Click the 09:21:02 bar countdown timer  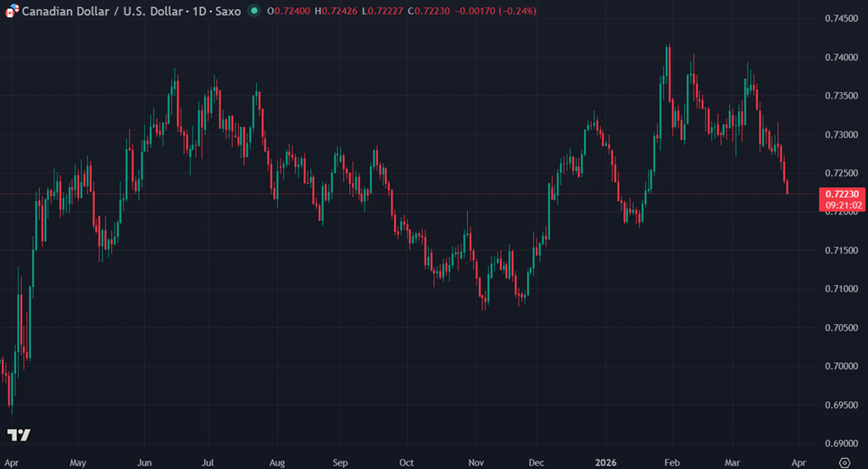843,205
